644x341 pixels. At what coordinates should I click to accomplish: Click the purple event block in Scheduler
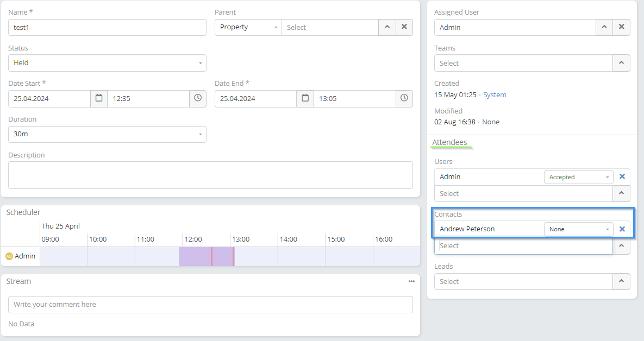[207, 256]
